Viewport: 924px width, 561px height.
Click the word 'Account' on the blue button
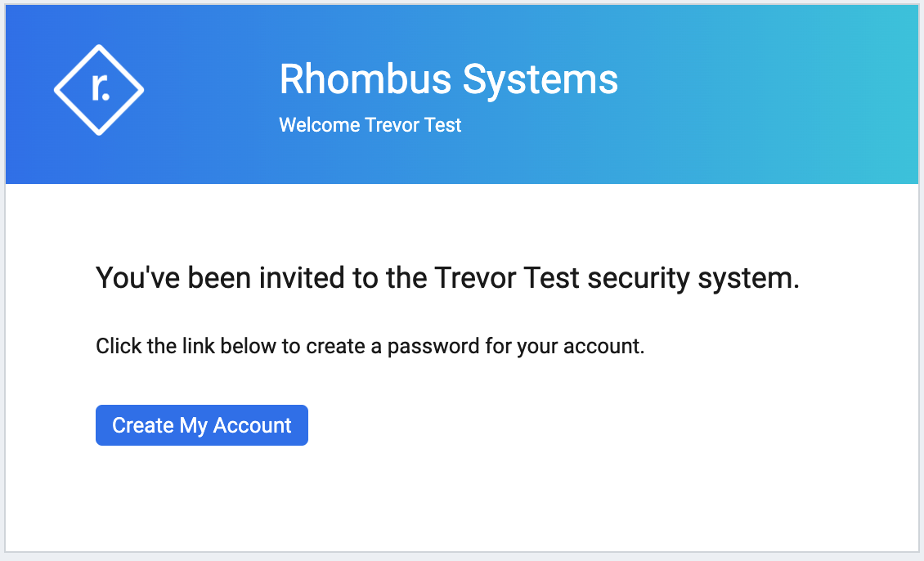(252, 425)
